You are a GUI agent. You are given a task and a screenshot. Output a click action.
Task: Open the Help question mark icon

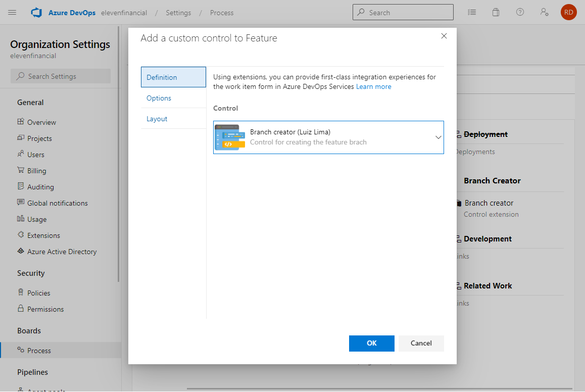tap(520, 12)
